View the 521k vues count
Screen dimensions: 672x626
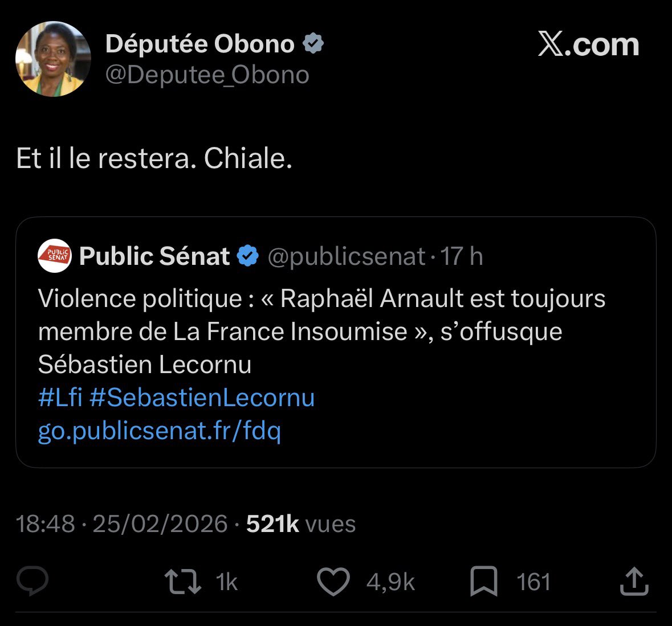coord(300,523)
